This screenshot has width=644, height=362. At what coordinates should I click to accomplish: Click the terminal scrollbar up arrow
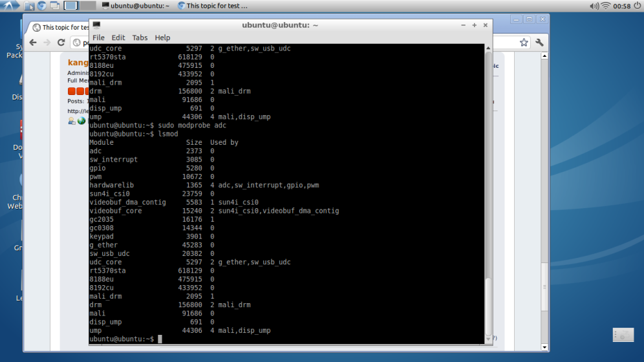click(x=488, y=48)
